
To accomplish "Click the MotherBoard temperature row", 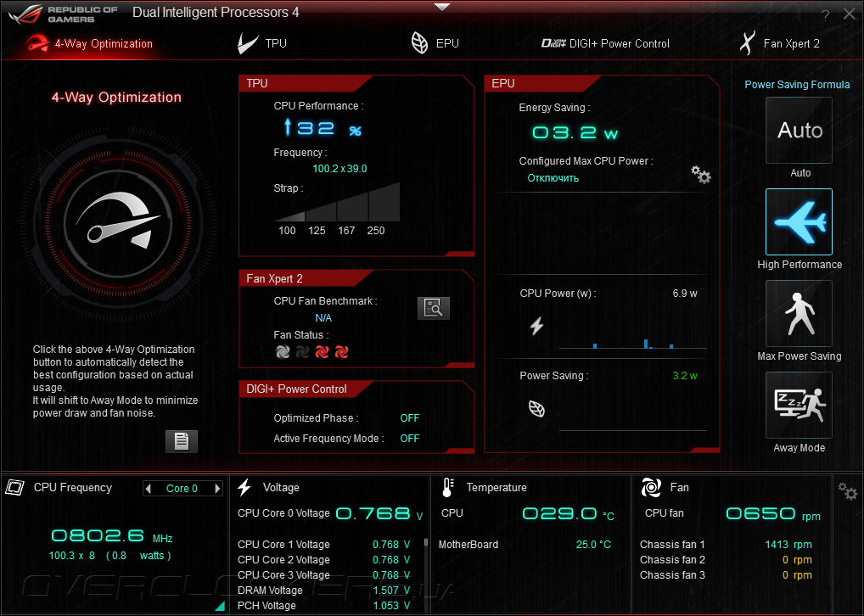I will point(525,545).
